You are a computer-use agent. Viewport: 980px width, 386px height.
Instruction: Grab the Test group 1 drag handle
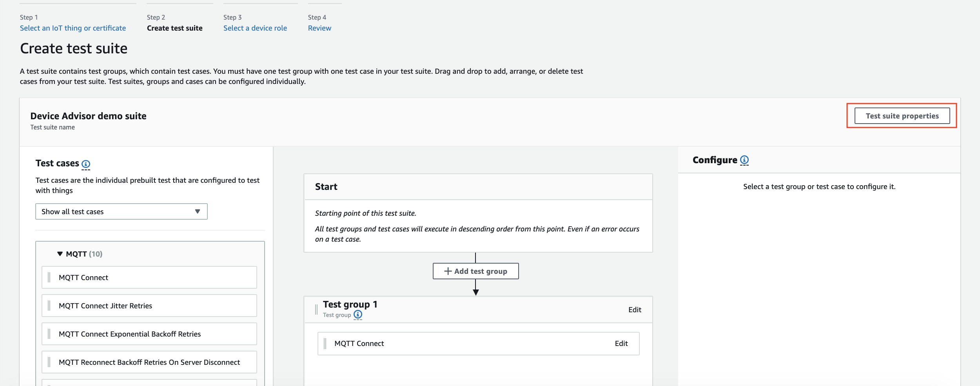tap(316, 310)
